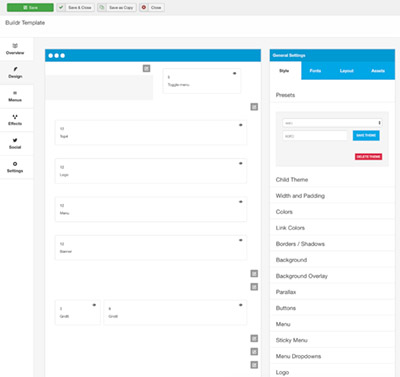Open the Social section in sidebar

click(x=16, y=144)
